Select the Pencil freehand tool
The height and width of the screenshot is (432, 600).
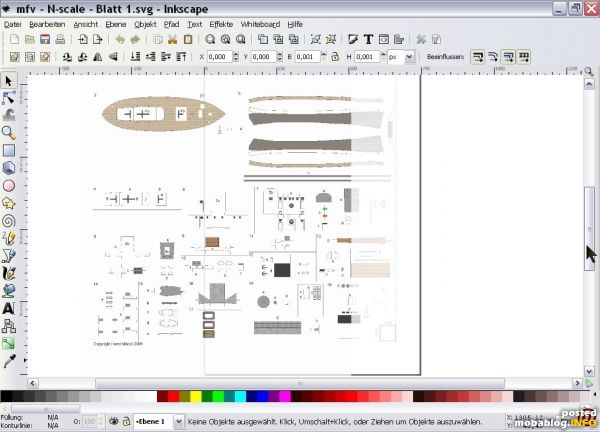point(9,238)
